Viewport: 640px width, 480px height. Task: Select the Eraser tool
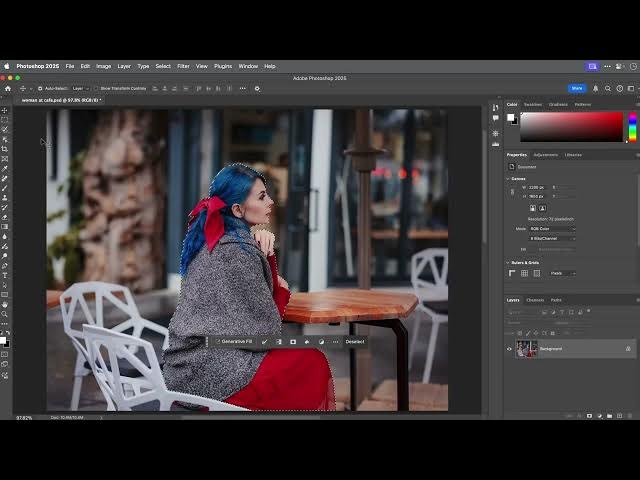pyautogui.click(x=4, y=217)
